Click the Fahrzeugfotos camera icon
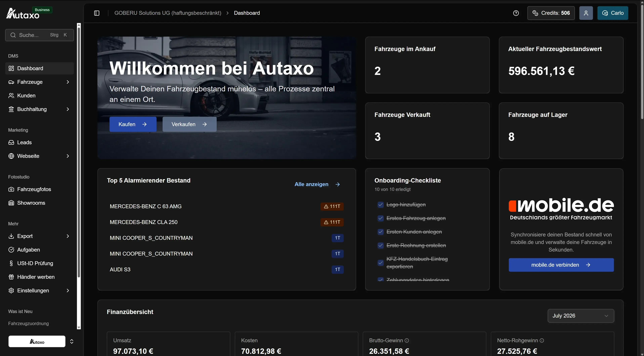 coord(11,189)
